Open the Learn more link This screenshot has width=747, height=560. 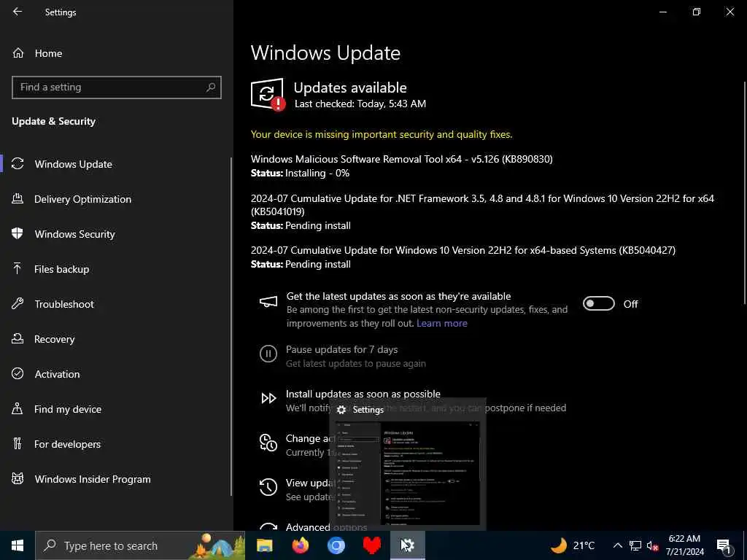[441, 323]
